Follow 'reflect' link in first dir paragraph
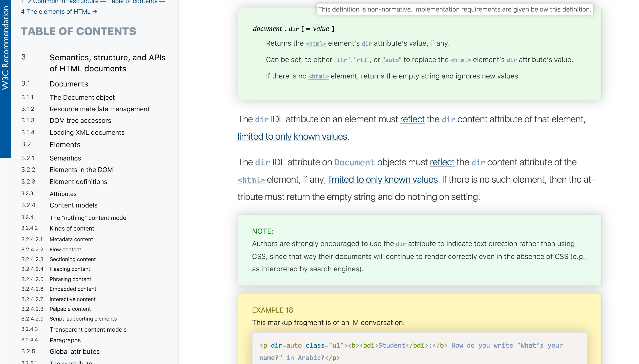Screen dimensions: 639x364 click(412, 119)
